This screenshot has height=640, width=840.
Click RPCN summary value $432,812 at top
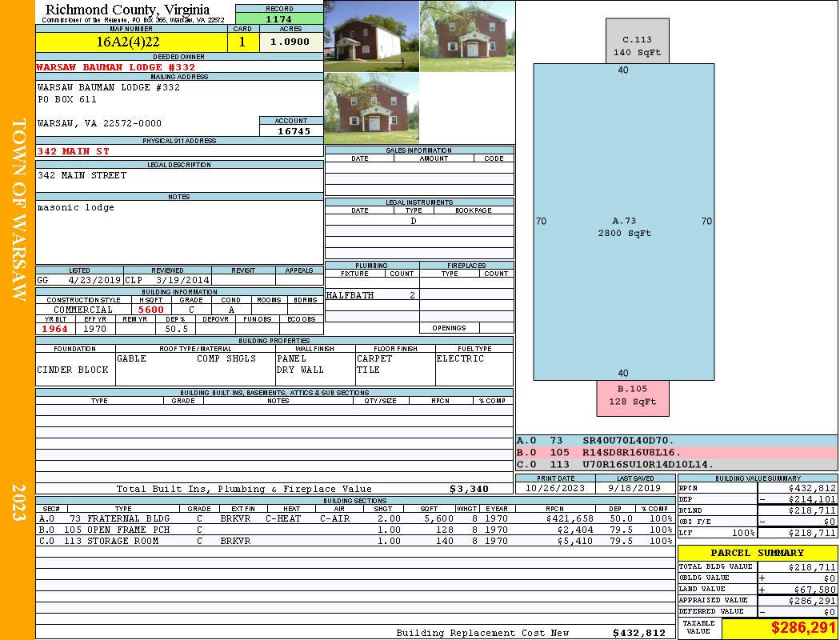point(812,489)
